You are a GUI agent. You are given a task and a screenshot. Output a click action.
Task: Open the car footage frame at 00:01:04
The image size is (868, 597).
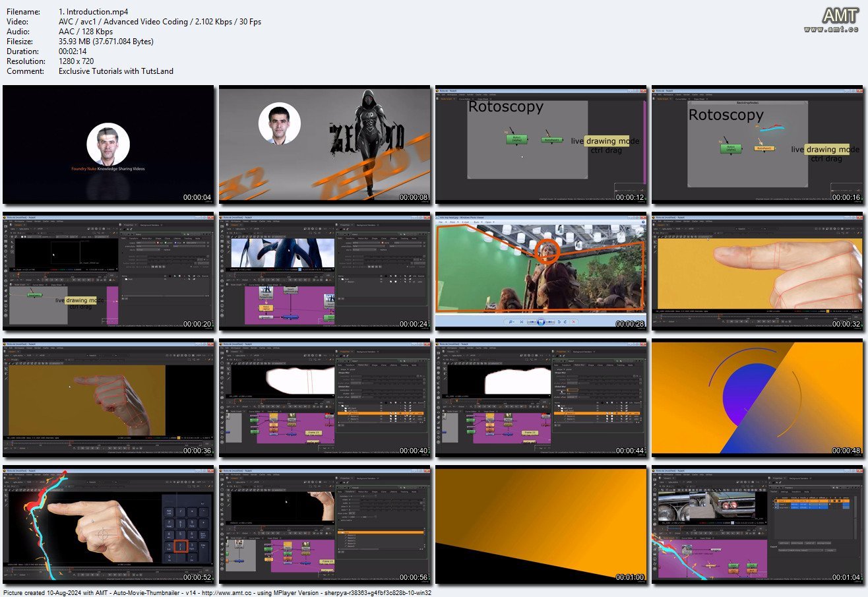click(x=758, y=526)
